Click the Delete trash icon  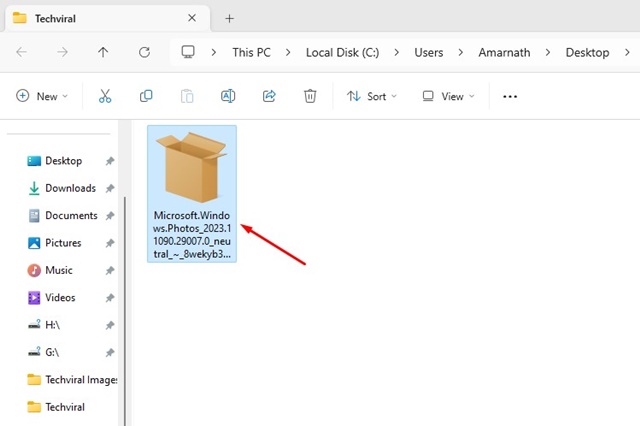tap(310, 96)
